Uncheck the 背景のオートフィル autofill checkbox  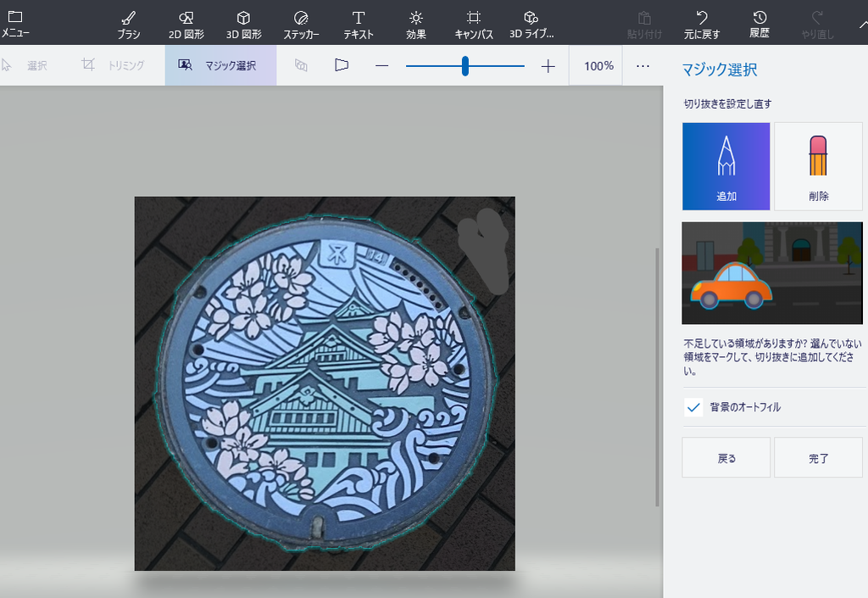tap(693, 408)
